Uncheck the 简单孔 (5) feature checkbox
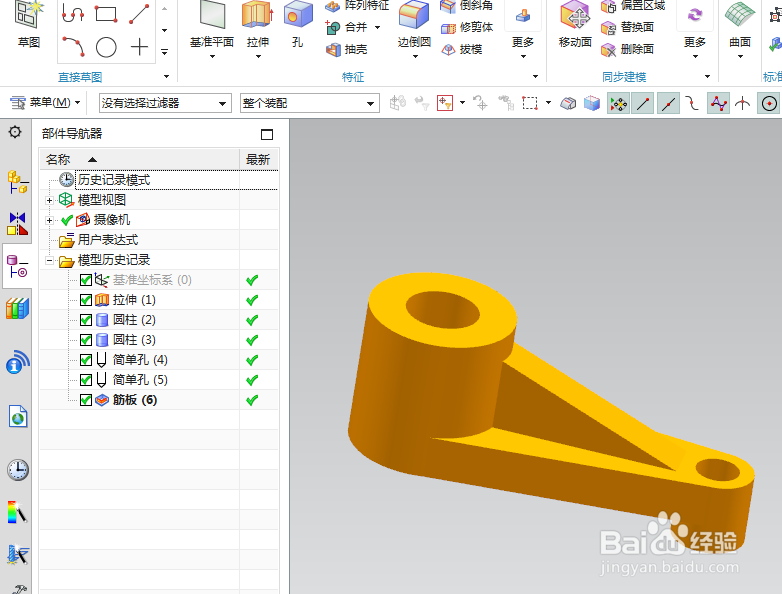Screen dimensions: 782x594 (x=86, y=380)
